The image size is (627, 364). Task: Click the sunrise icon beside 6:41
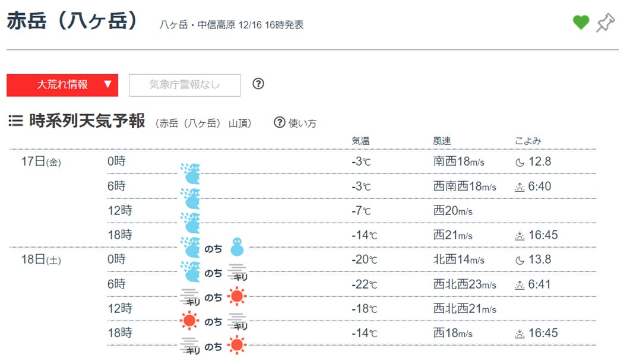[x=520, y=285]
